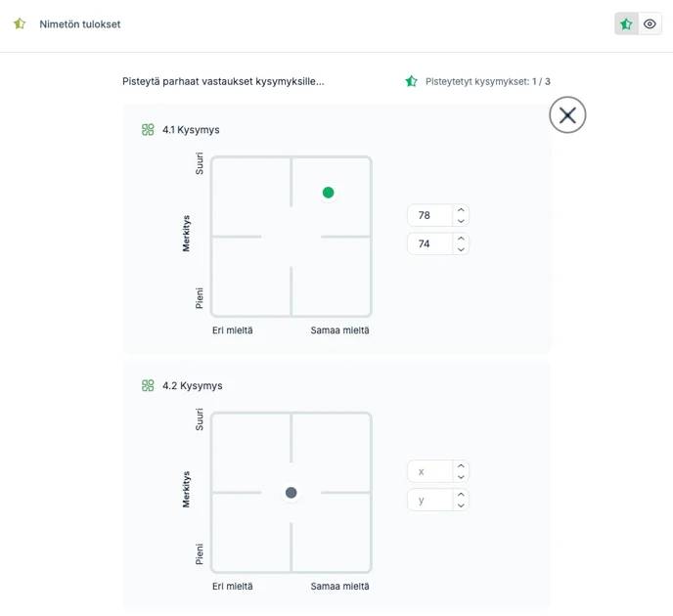The image size is (673, 616).
Task: Toggle the green star scoring mode button
Action: [x=626, y=24]
